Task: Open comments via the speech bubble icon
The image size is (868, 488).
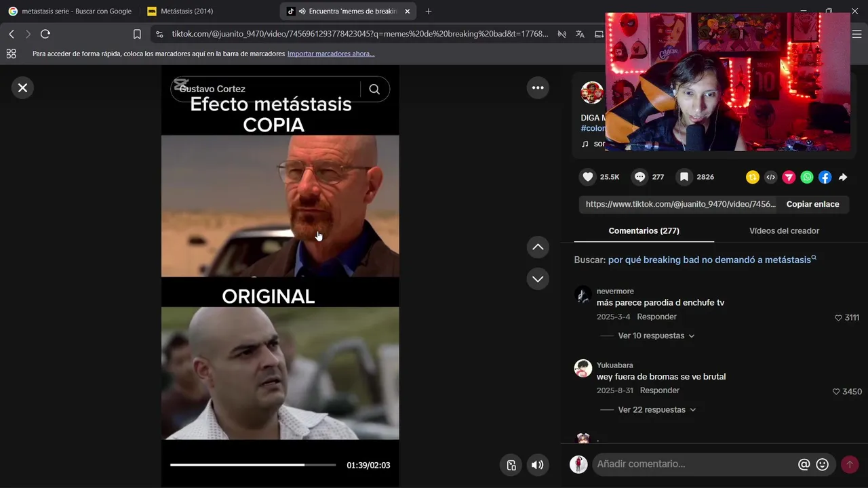Action: [x=639, y=177]
